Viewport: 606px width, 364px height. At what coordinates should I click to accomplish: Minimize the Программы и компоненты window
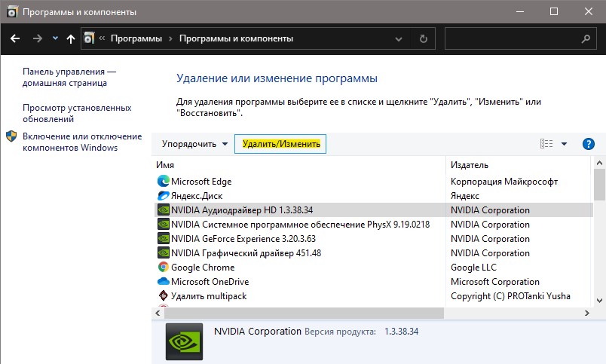520,11
